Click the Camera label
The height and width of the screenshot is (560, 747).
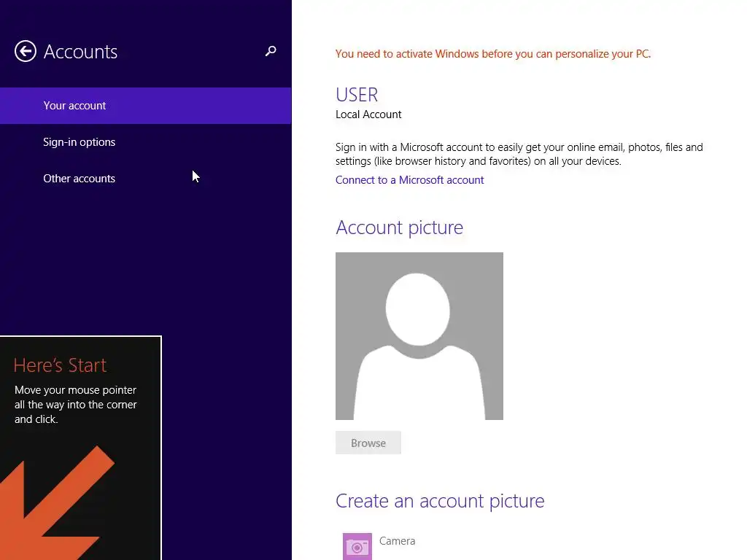(398, 541)
